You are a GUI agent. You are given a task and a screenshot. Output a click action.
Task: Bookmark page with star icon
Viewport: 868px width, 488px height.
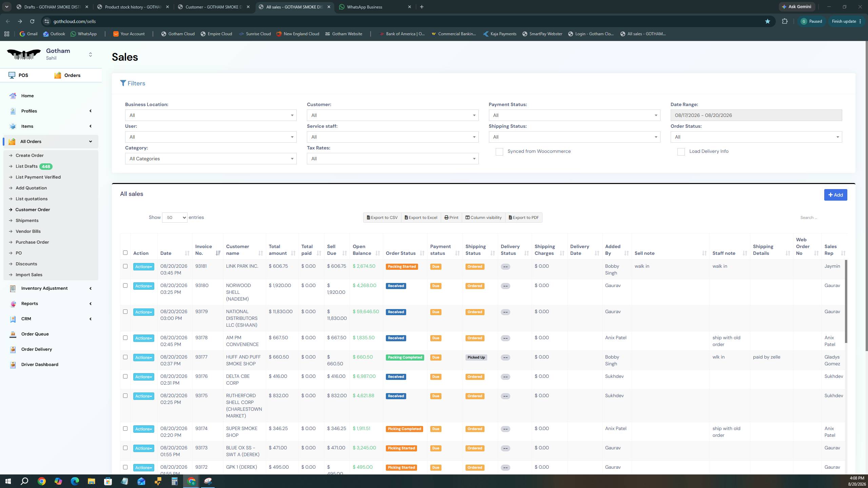[767, 21]
